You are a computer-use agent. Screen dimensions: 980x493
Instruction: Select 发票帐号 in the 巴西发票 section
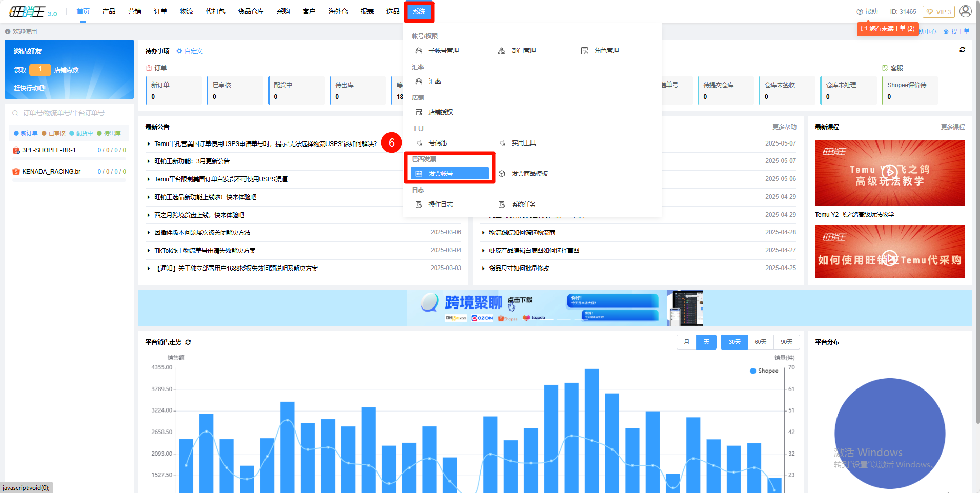tap(450, 174)
